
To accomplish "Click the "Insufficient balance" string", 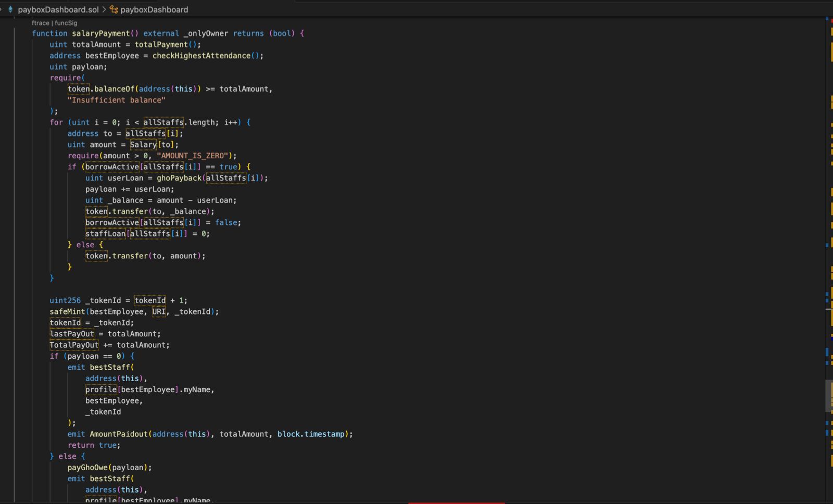I will [116, 100].
